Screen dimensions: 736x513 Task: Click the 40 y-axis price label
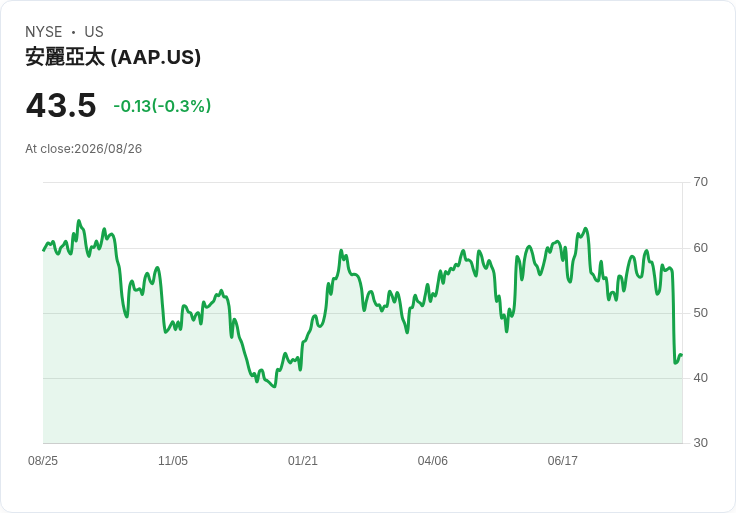[x=701, y=378]
